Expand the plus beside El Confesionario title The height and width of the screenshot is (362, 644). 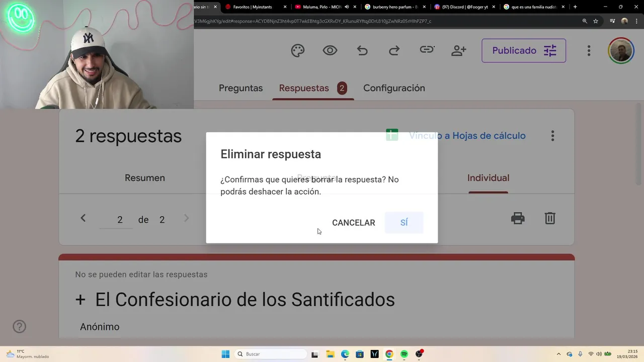[x=80, y=300]
